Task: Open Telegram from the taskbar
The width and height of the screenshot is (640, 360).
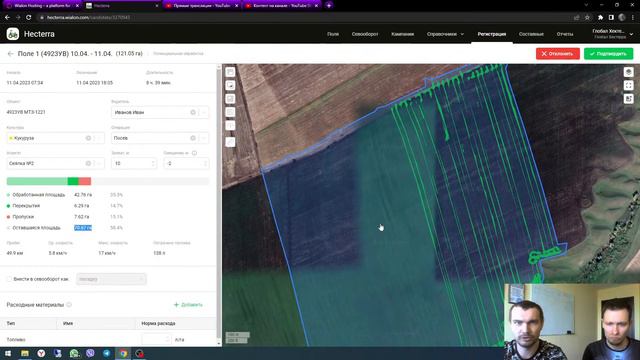Action: pyautogui.click(x=107, y=353)
